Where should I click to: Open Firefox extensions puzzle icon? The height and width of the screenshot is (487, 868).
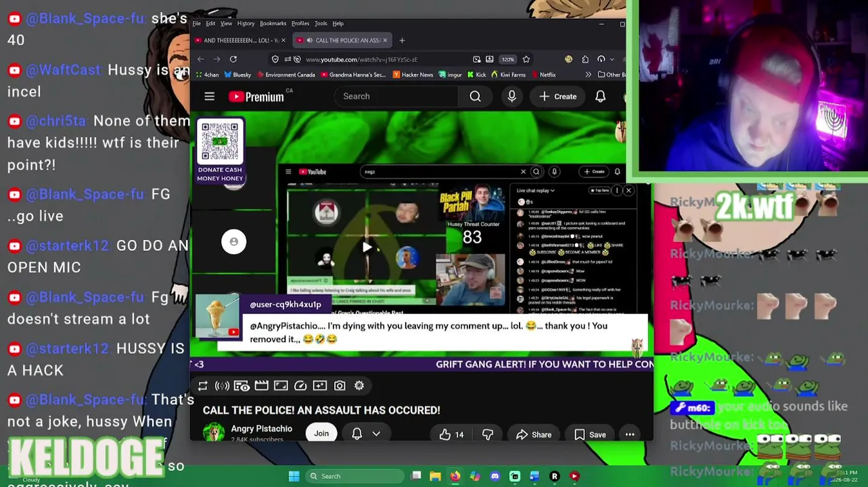click(x=585, y=60)
